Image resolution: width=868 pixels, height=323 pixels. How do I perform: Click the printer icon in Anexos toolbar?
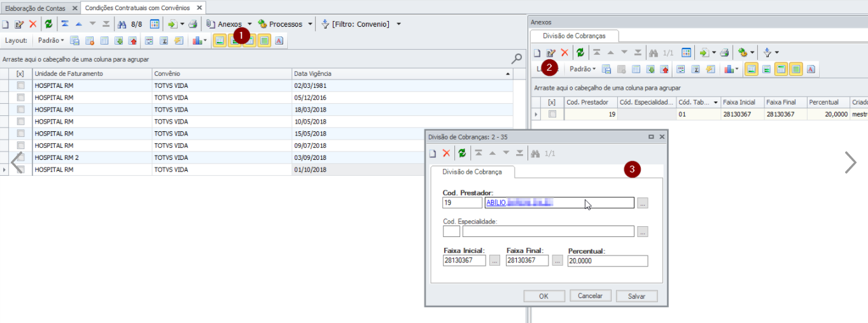[x=724, y=52]
